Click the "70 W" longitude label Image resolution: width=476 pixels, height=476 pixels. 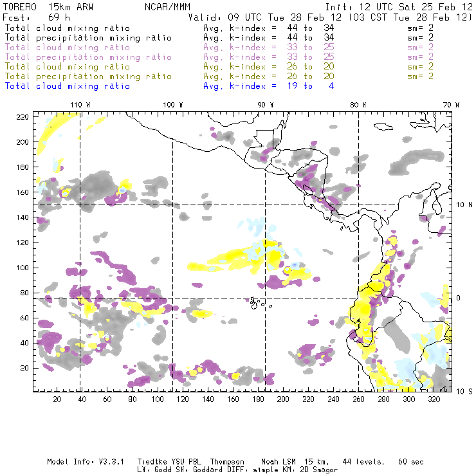pos(451,105)
